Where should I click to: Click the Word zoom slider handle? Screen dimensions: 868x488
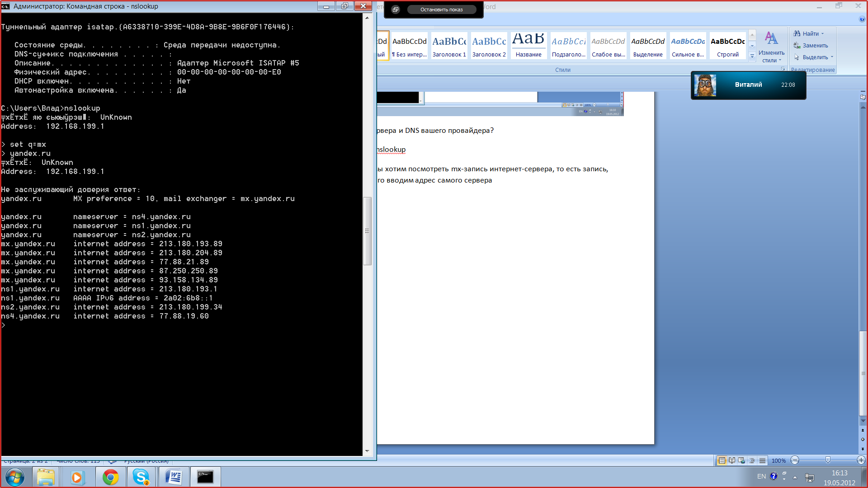tap(828, 460)
